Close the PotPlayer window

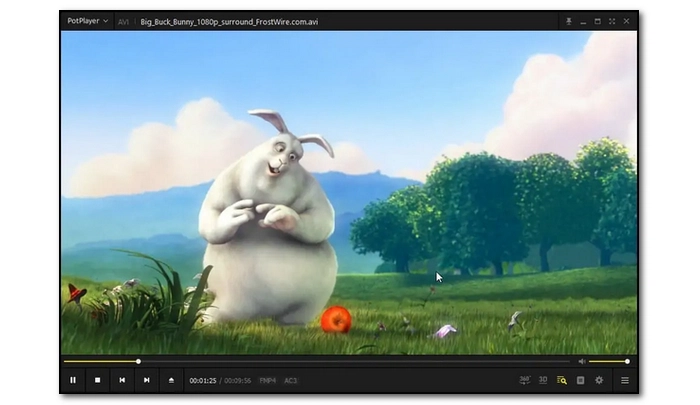coord(626,21)
